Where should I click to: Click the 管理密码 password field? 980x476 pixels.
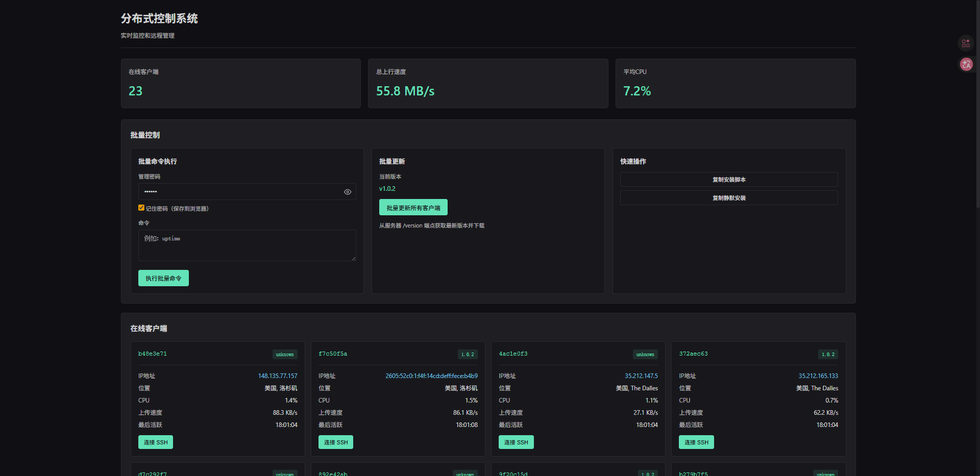(x=240, y=192)
